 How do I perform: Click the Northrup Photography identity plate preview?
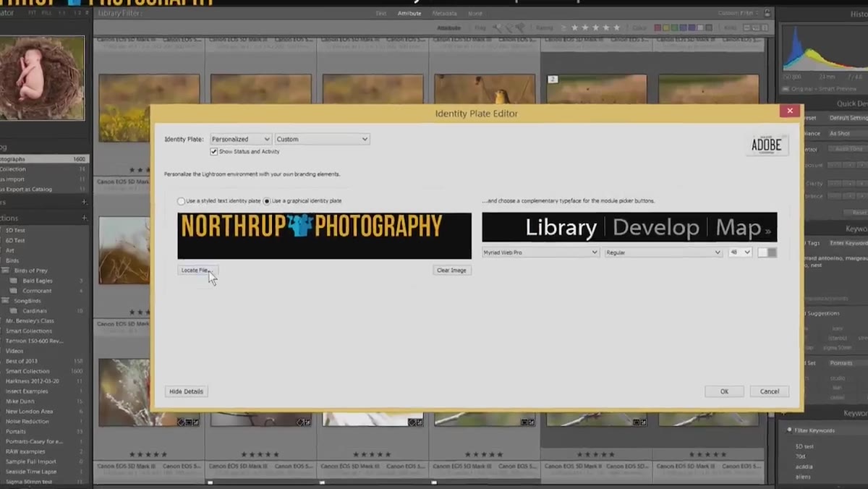[324, 236]
